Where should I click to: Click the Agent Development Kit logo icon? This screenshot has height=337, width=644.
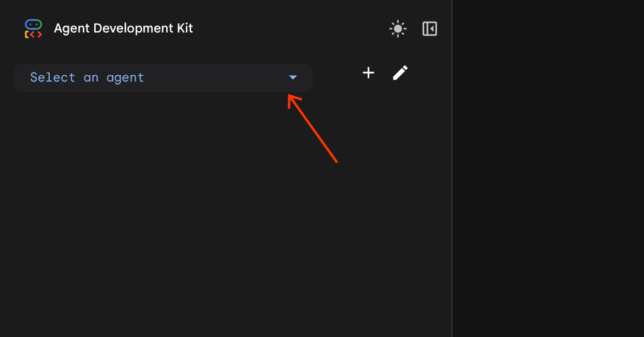click(x=33, y=29)
